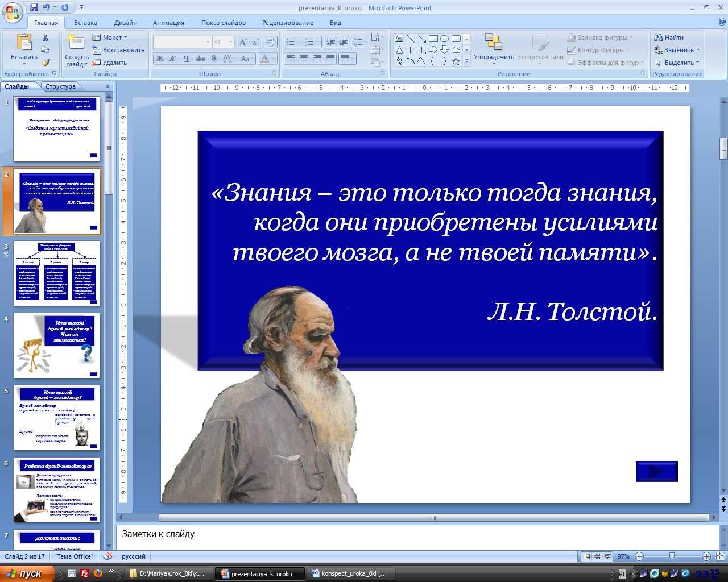Decrease the font size
728x582 pixels.
pyautogui.click(x=255, y=42)
